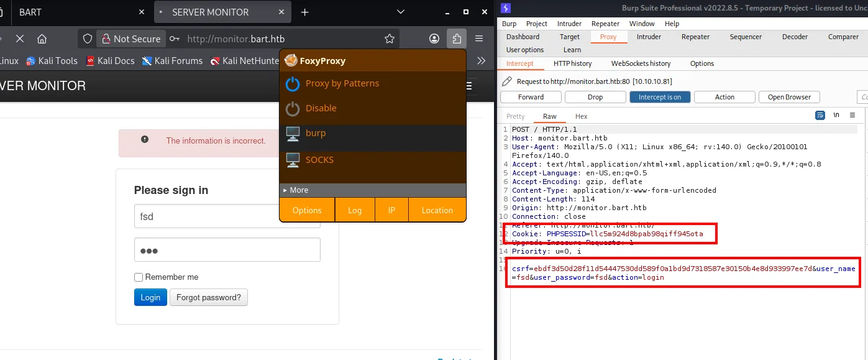Toggle the Intercept is on button
868x360 pixels.
[x=660, y=97]
